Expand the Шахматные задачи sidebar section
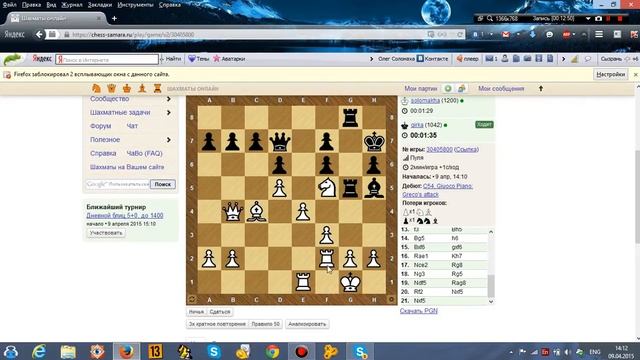This screenshot has width=640, height=360. [x=169, y=112]
